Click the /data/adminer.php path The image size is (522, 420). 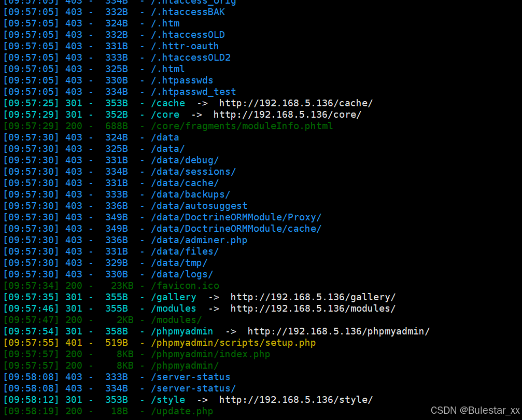(x=199, y=240)
